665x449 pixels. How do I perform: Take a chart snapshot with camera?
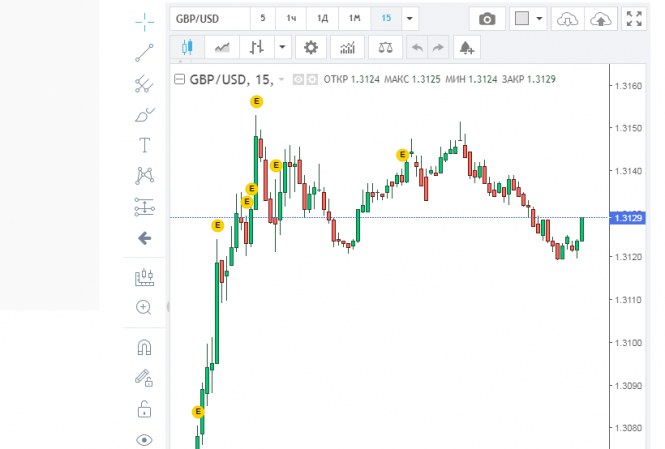tap(487, 19)
